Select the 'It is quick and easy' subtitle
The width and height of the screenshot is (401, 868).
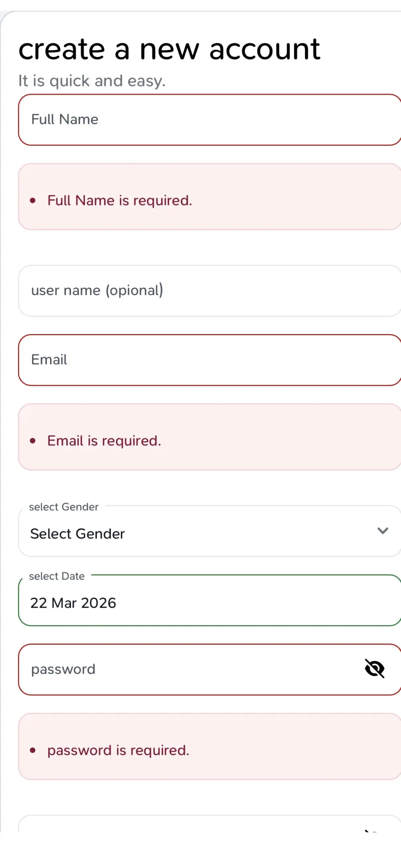[92, 80]
